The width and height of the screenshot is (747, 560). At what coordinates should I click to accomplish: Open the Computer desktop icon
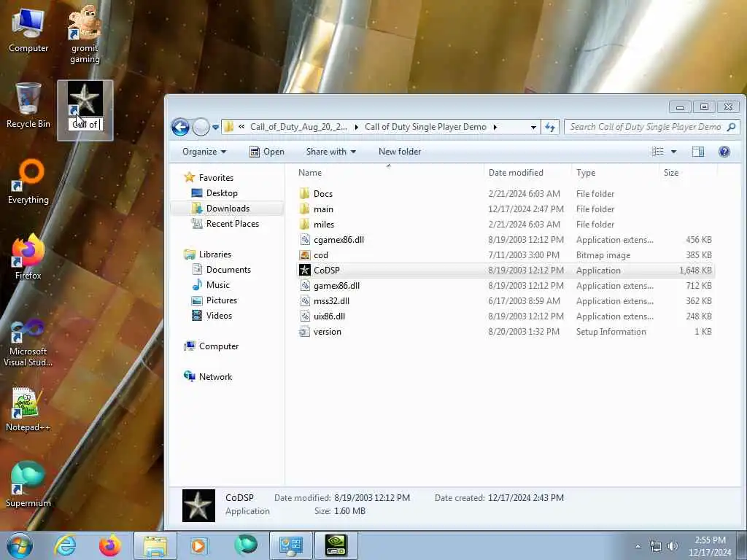tap(28, 31)
